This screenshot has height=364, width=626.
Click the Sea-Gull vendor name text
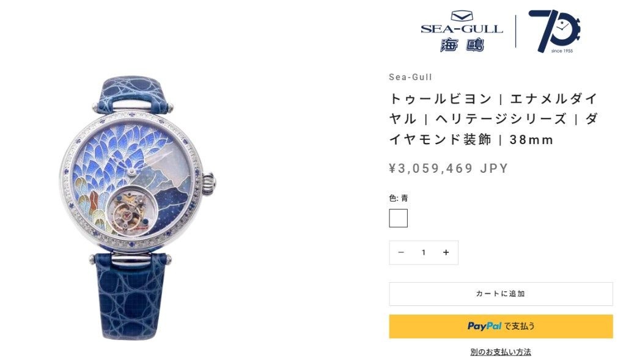[410, 77]
